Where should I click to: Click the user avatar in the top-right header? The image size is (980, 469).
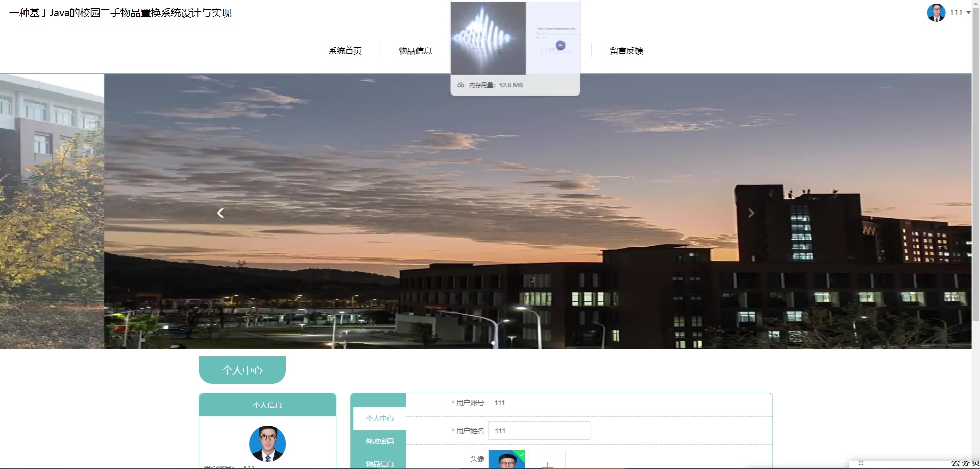click(x=936, y=13)
